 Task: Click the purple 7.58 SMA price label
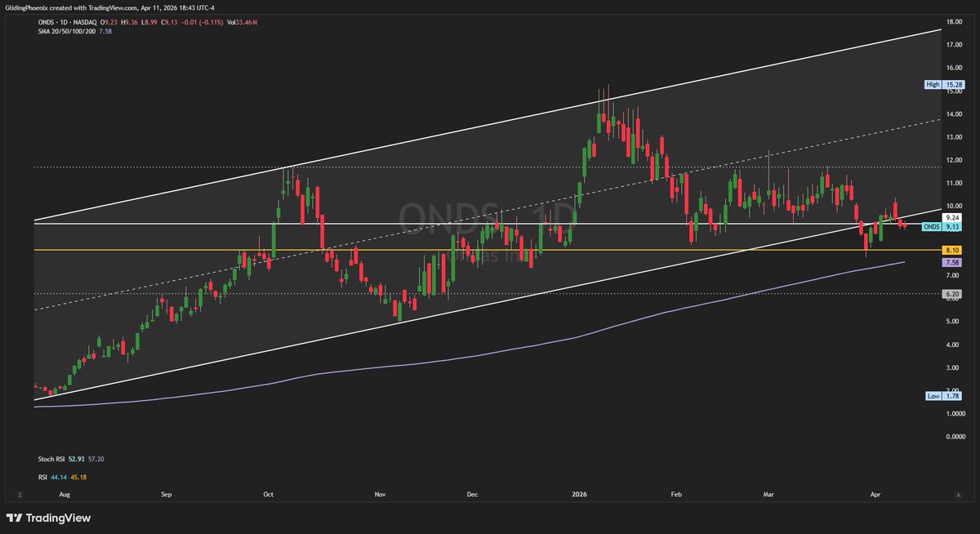click(951, 263)
